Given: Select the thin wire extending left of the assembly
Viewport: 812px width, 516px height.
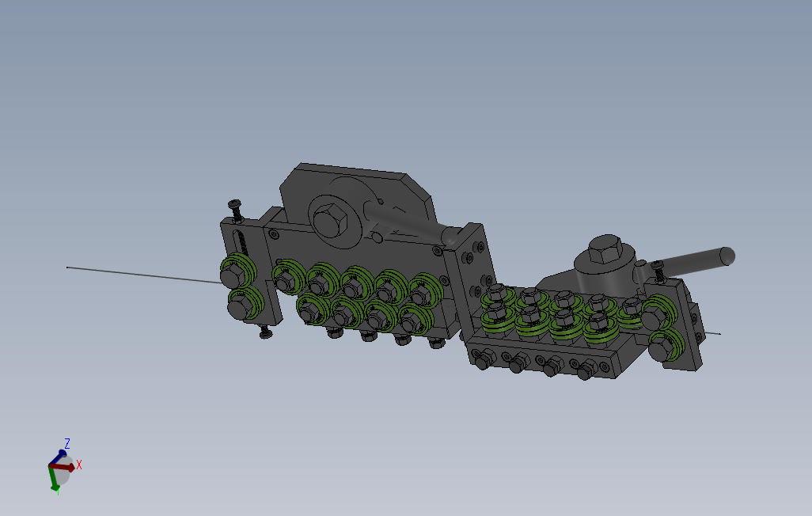Looking at the screenshot, I should click(x=144, y=275).
